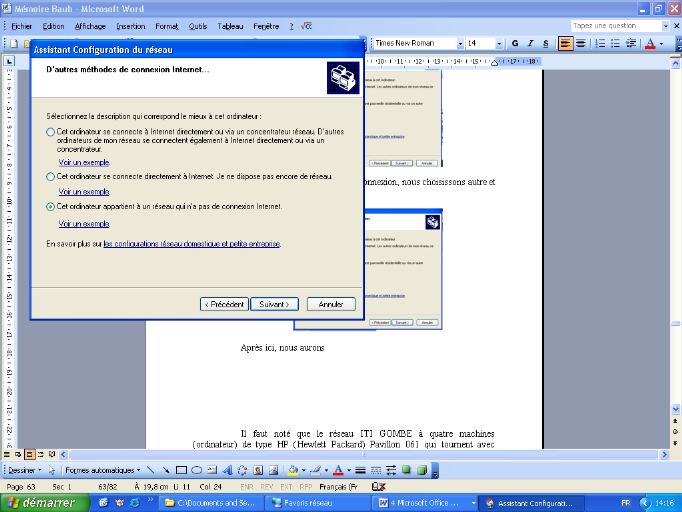Open the font color dropdown arrow in the drawing toolbar
This screenshot has height=512, width=682.
tap(349, 470)
